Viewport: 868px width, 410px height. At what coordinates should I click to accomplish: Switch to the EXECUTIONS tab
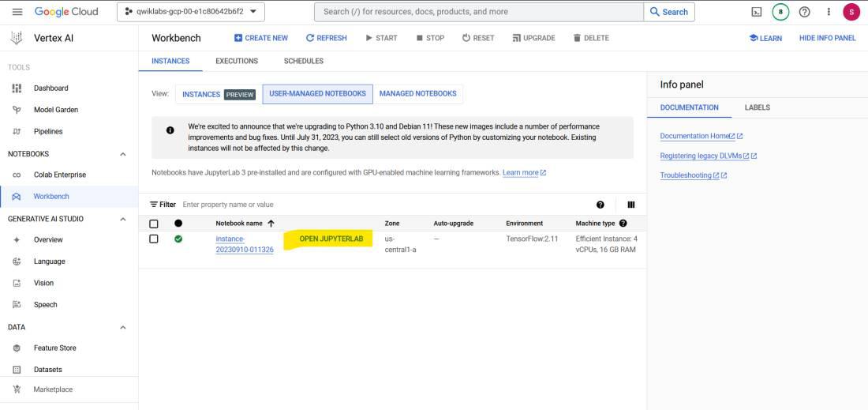237,61
